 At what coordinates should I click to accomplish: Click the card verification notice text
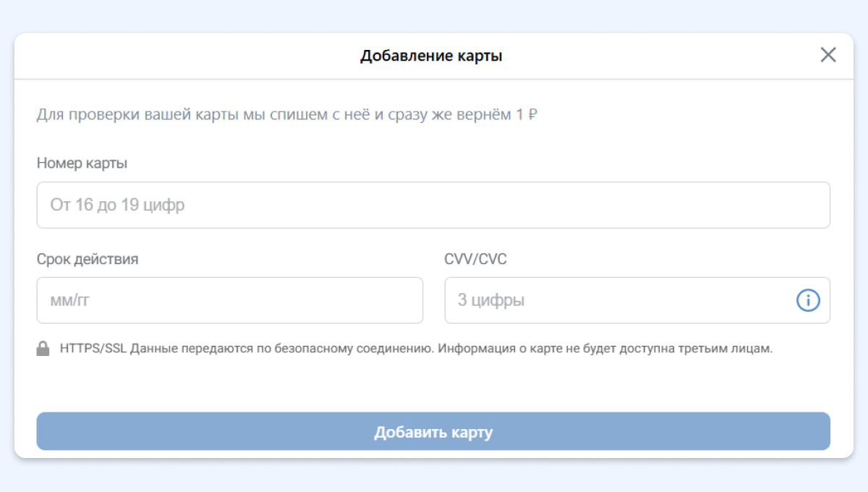pyautogui.click(x=275, y=115)
